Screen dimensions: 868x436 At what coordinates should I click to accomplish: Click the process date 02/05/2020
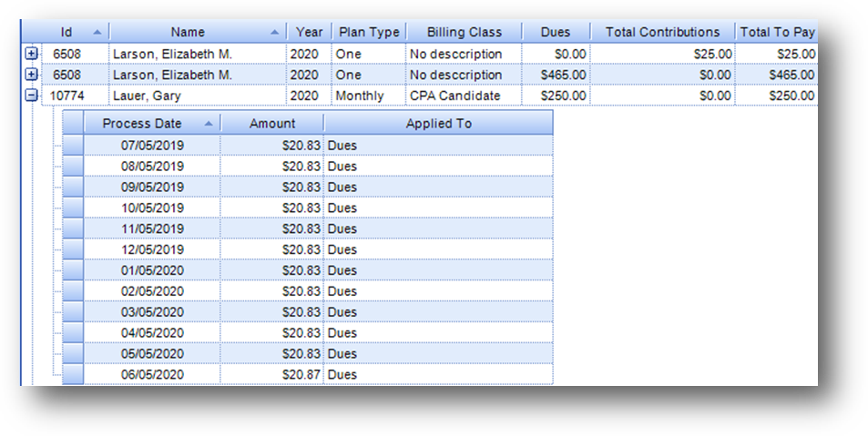[x=152, y=291]
